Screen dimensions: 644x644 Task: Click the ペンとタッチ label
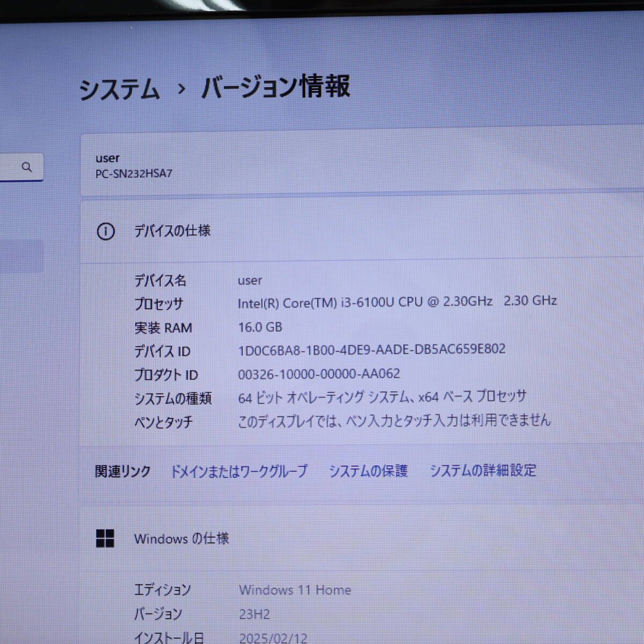click(x=163, y=422)
